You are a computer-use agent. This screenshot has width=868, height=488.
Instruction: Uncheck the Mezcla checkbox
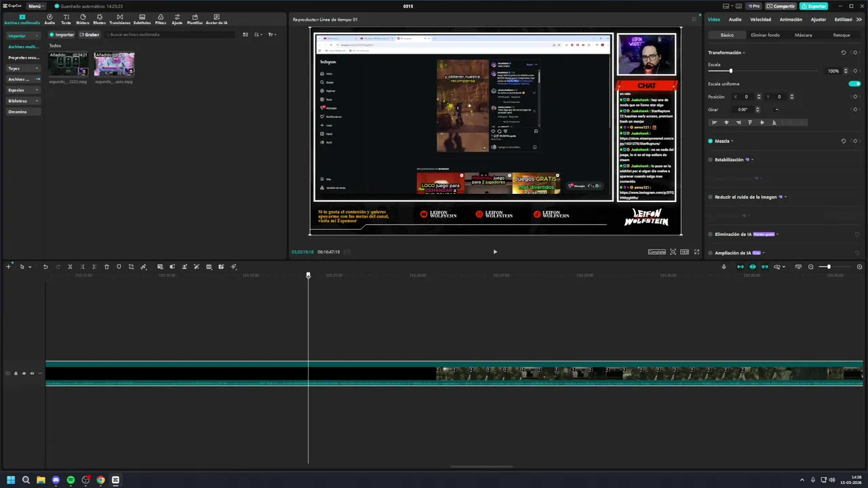tap(711, 141)
